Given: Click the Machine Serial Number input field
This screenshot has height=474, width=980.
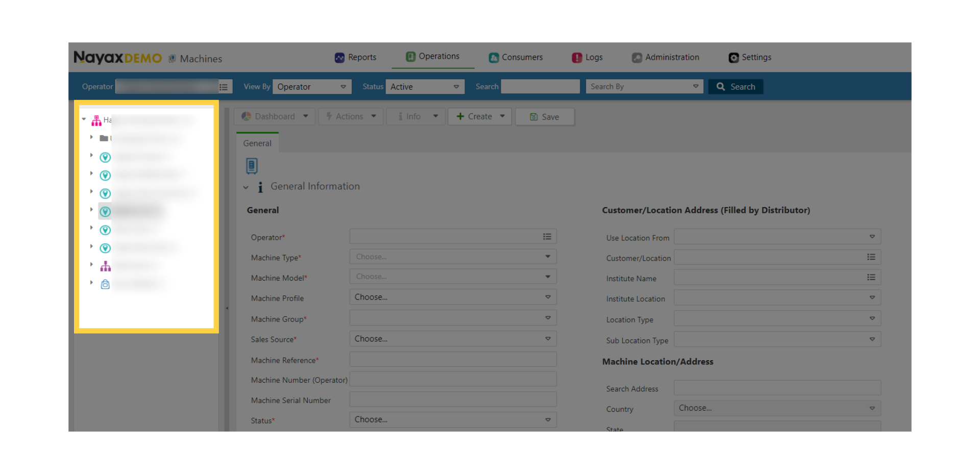Looking at the screenshot, I should [453, 400].
